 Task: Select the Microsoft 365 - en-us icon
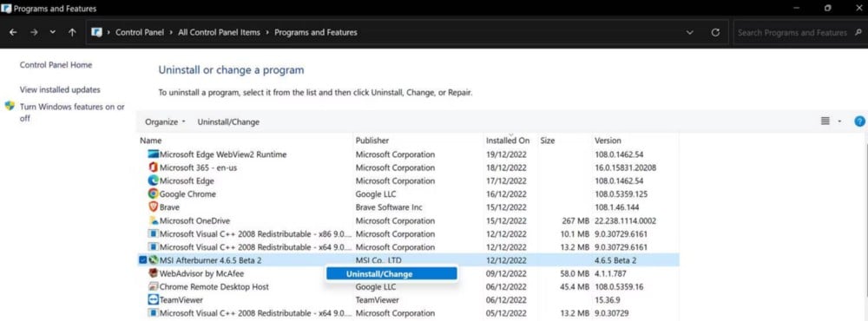(x=154, y=167)
